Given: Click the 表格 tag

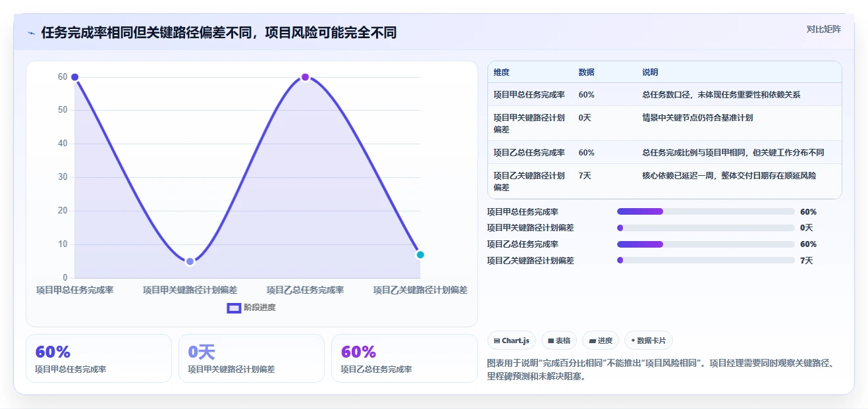Looking at the screenshot, I should [558, 341].
